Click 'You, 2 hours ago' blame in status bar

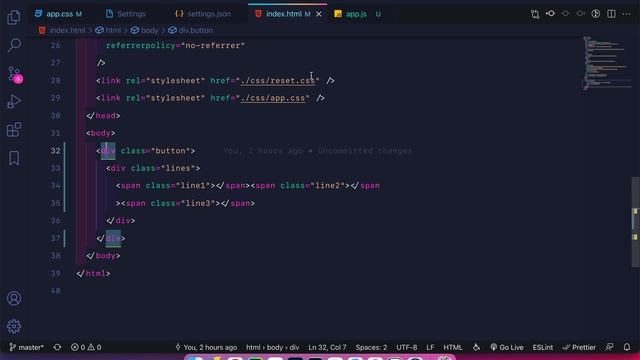[x=206, y=347]
